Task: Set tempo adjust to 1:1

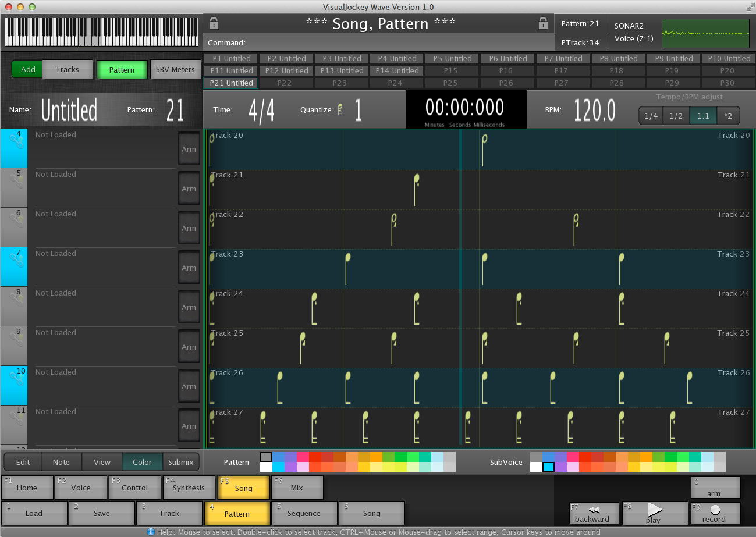Action: tap(703, 116)
